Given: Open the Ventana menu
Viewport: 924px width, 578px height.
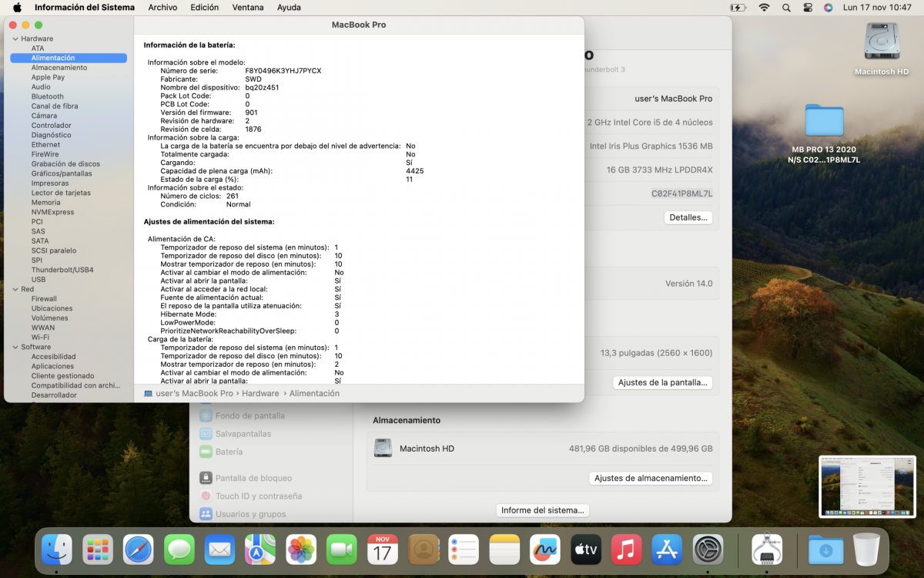Looking at the screenshot, I should click(x=248, y=8).
